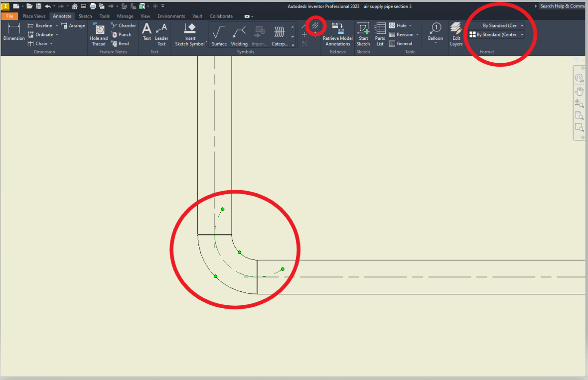
Task: Click the General table tool
Action: point(400,43)
